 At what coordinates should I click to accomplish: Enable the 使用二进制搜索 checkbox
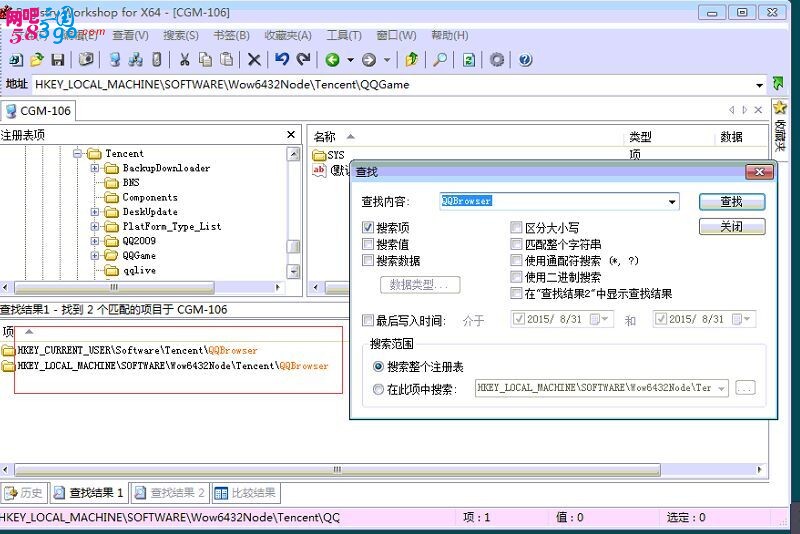(x=516, y=277)
